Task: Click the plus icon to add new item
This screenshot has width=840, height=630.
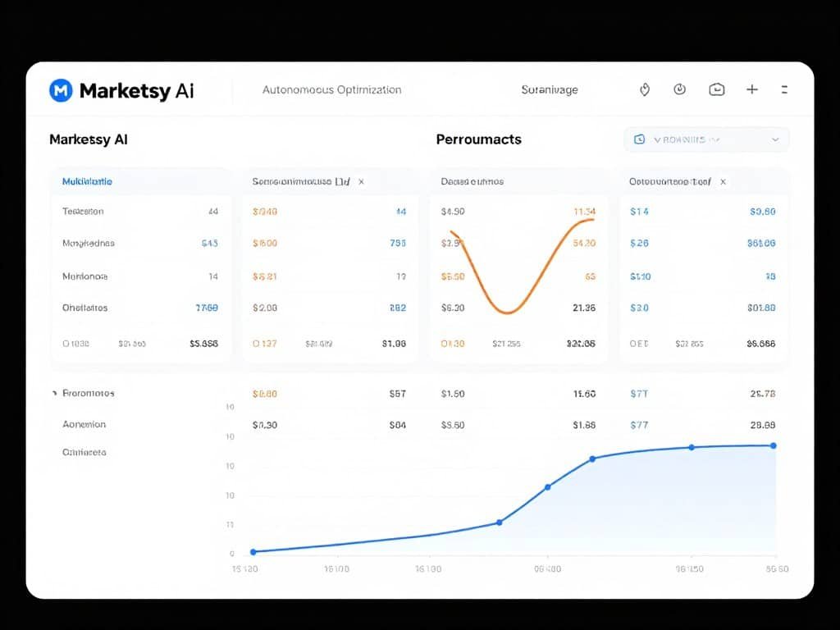Action: pyautogui.click(x=751, y=89)
